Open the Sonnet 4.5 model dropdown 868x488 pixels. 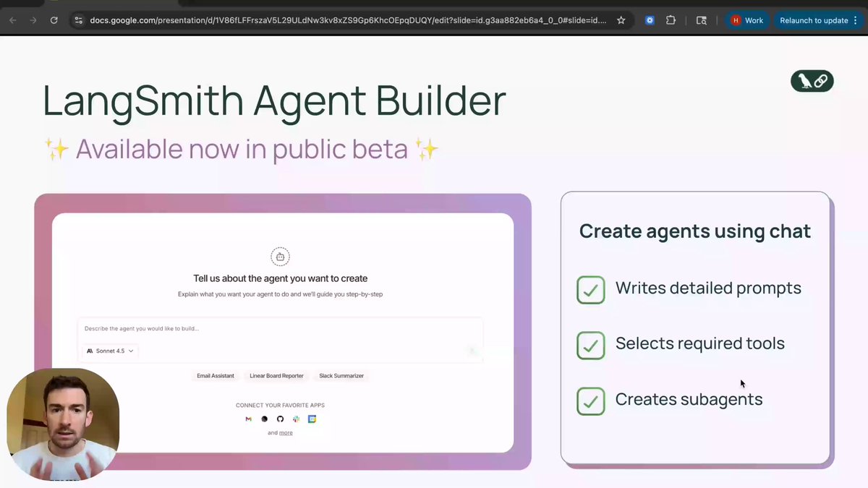(x=110, y=351)
